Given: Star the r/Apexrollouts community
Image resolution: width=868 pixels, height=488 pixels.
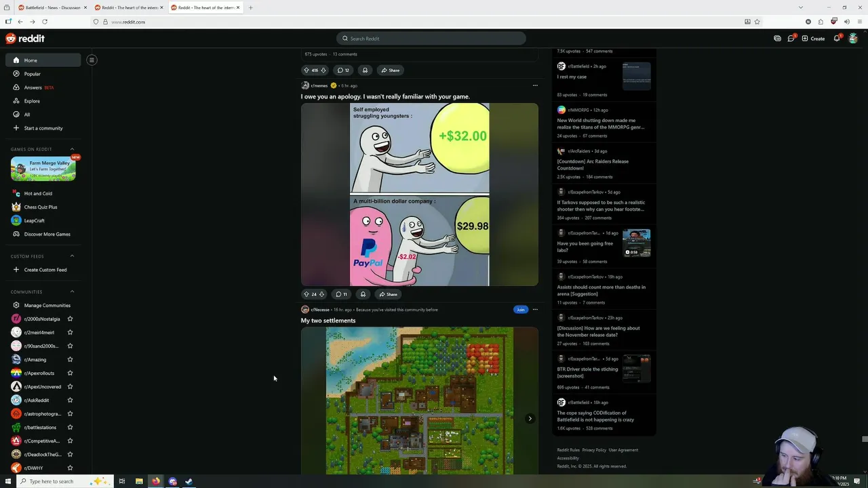Looking at the screenshot, I should 70,373.
